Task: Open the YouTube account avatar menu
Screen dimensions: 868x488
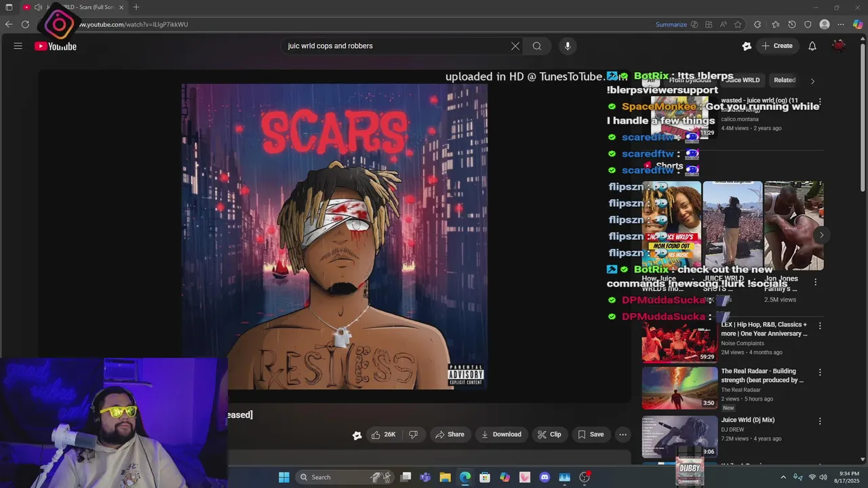Action: click(x=839, y=46)
